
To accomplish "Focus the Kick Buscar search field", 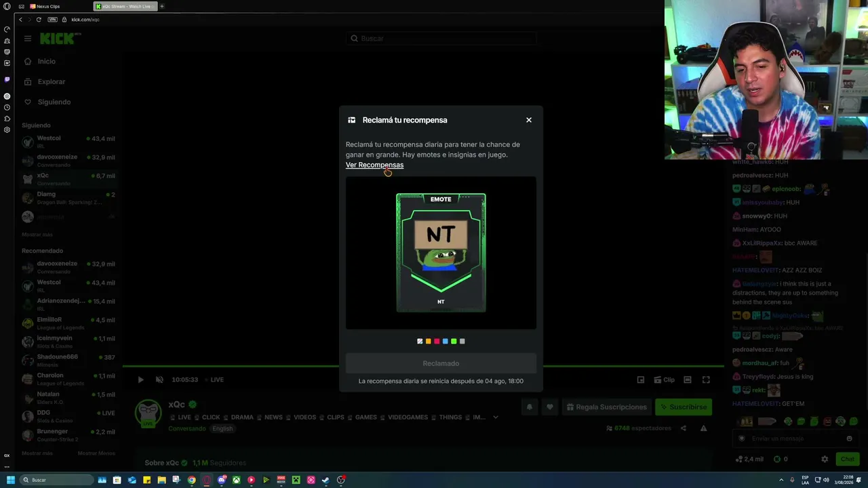I will (441, 39).
